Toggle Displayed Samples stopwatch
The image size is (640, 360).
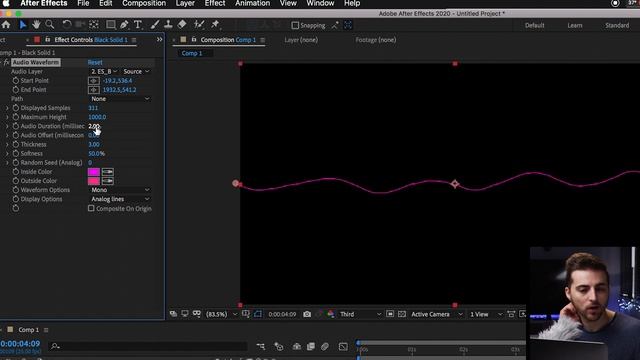point(16,108)
